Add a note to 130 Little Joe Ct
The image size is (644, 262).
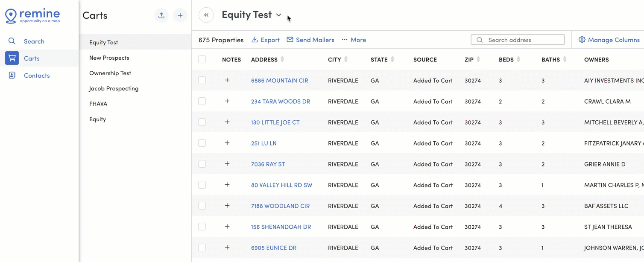(227, 122)
